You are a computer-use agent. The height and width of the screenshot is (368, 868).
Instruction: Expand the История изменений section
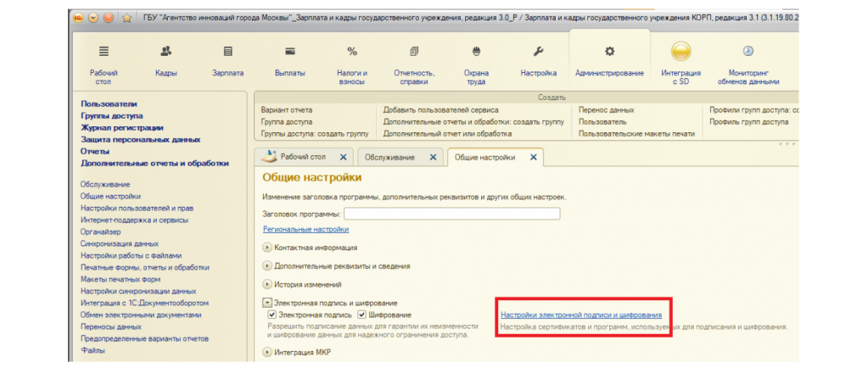267,284
